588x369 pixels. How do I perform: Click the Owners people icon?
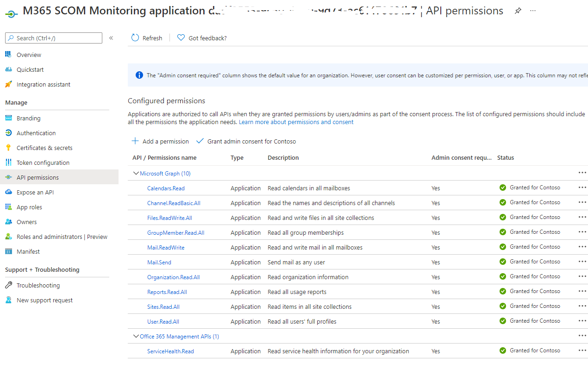pyautogui.click(x=8, y=222)
